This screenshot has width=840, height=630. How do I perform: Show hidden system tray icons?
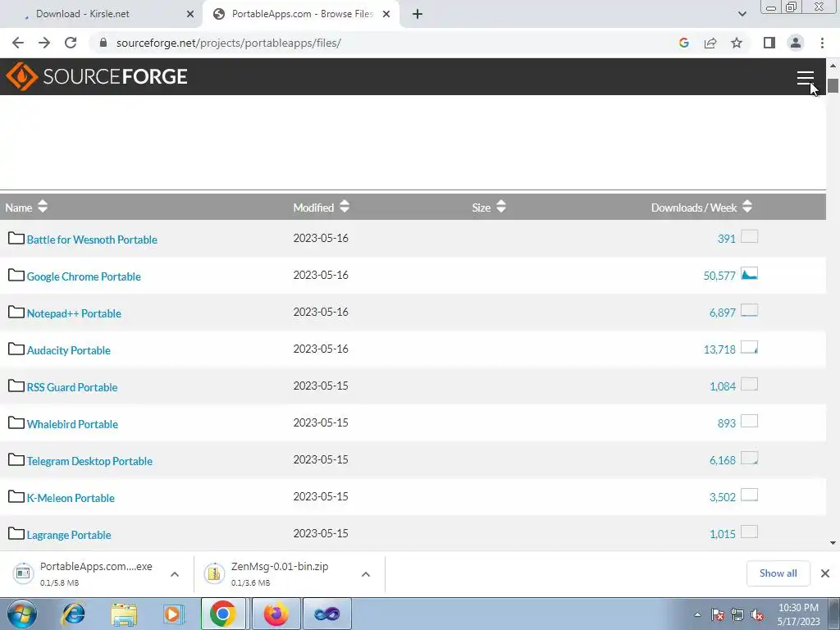(x=697, y=614)
